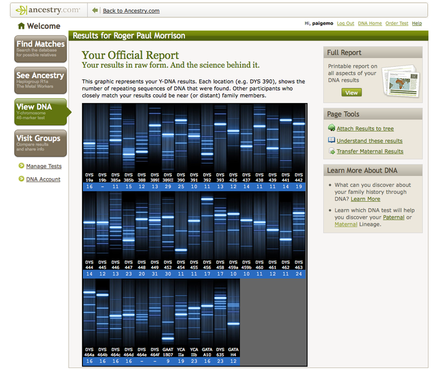The height and width of the screenshot is (375, 445).
Task: Click the icon beside Transfer Maternal Results
Action: 332,151
